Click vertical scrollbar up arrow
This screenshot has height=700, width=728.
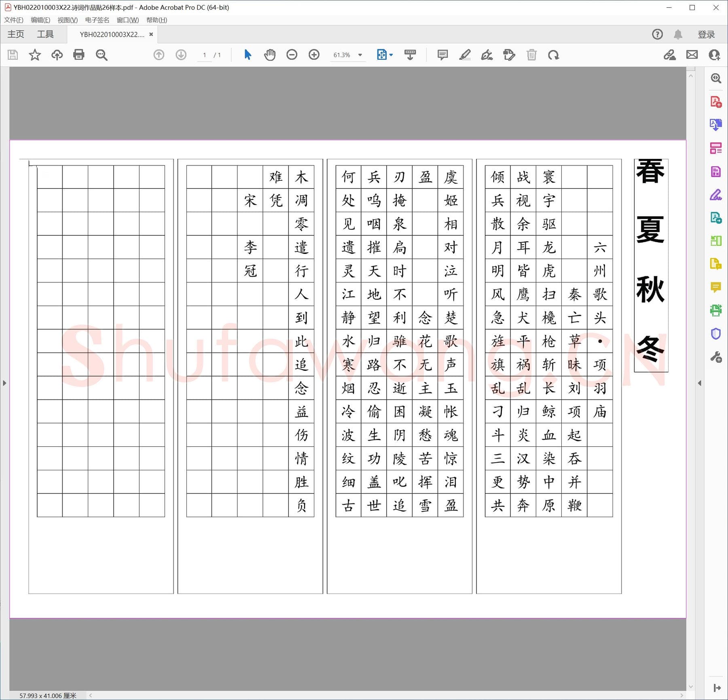691,76
